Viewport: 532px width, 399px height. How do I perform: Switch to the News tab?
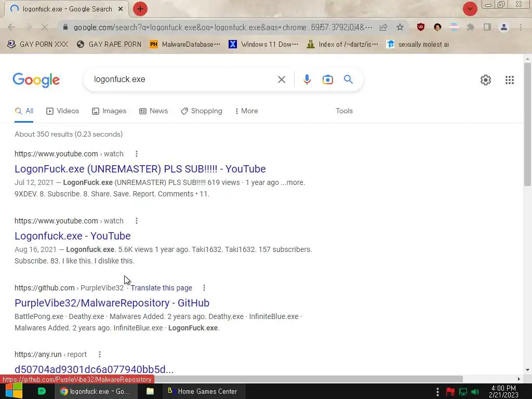pos(153,111)
